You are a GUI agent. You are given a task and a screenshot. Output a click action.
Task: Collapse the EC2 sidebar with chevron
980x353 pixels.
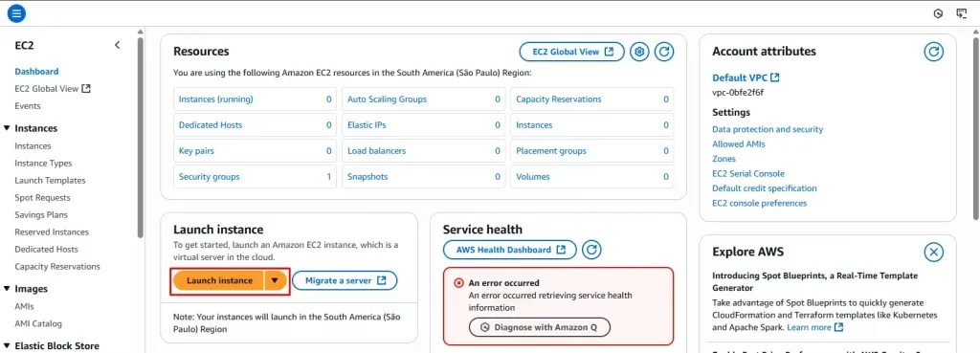[x=117, y=45]
